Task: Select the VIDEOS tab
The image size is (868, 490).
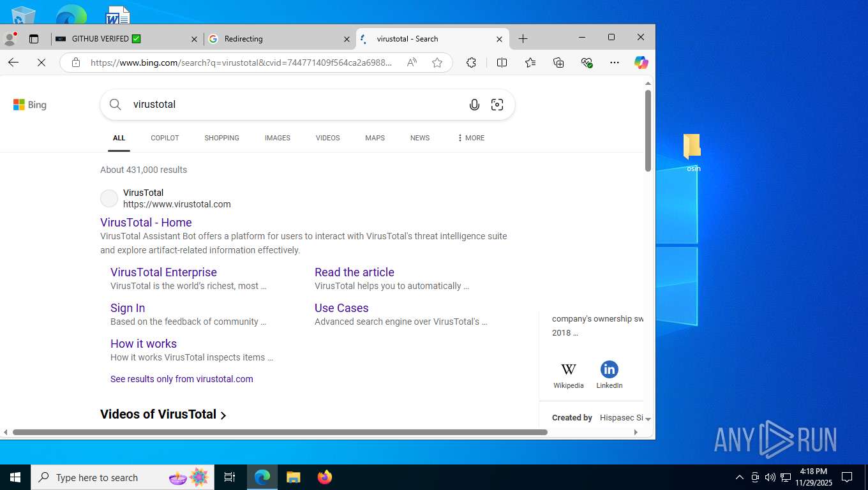Action: click(327, 138)
